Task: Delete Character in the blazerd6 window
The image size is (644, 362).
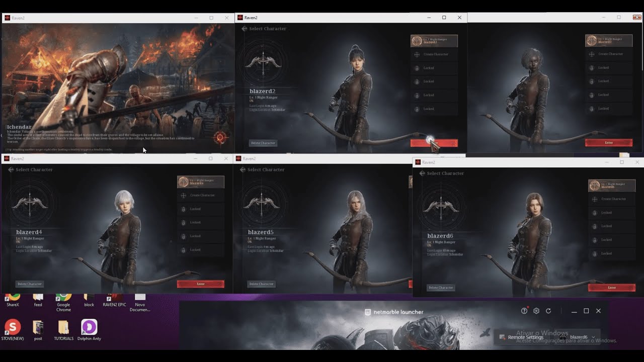Action: (x=441, y=288)
